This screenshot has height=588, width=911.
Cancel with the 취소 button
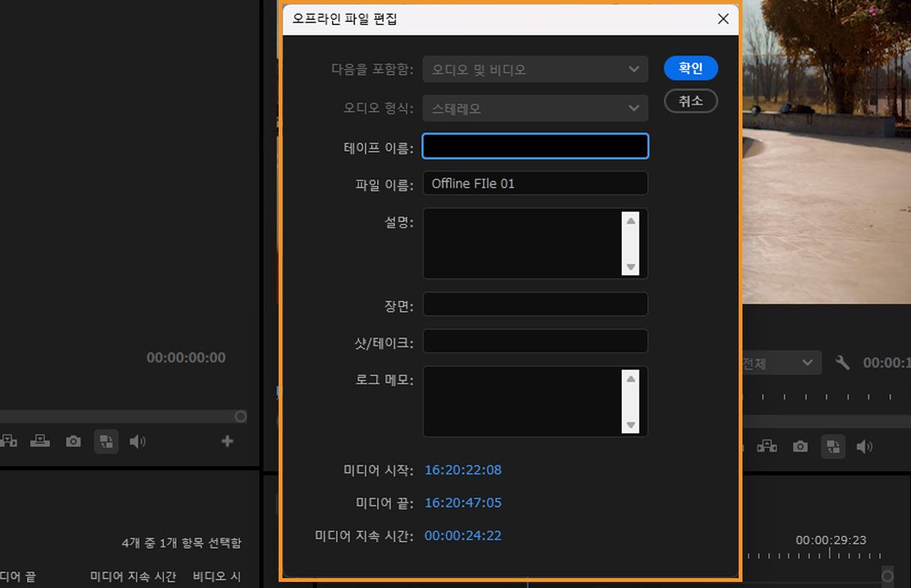point(691,101)
